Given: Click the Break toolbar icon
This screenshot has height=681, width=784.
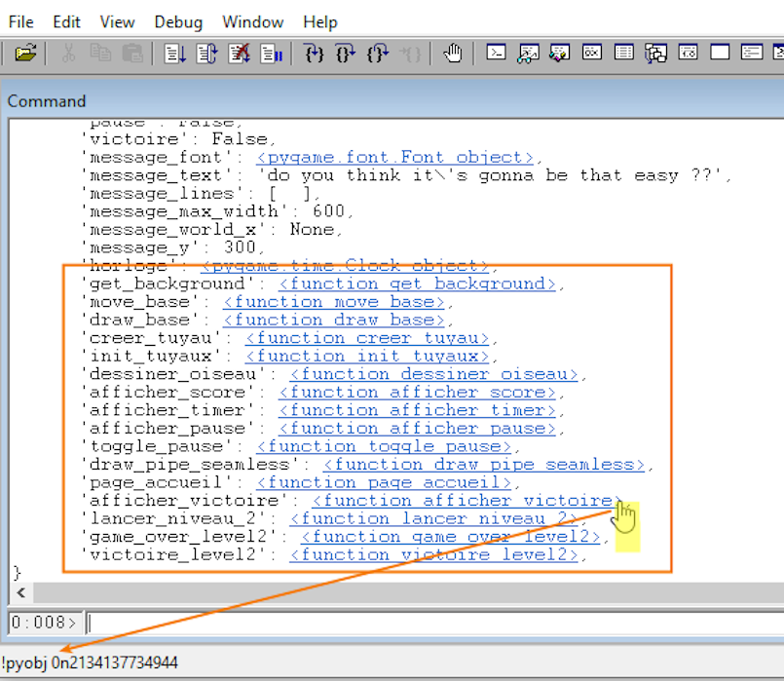Looking at the screenshot, I should click(271, 54).
